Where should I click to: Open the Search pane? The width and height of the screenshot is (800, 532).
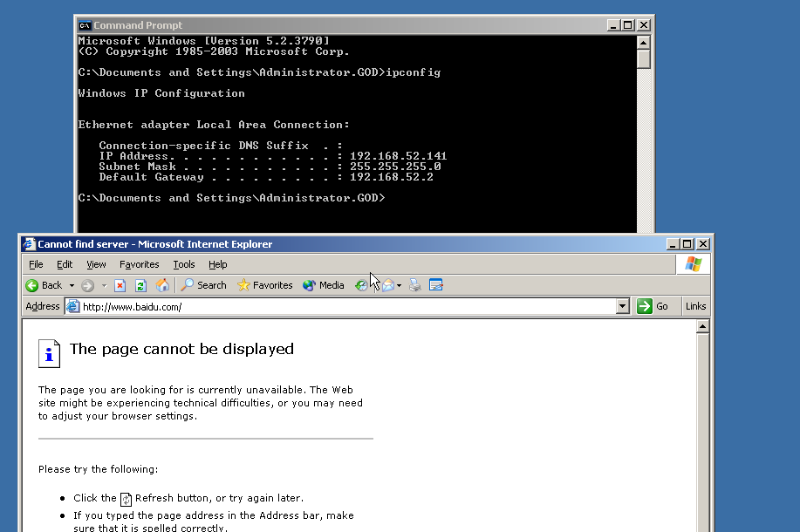pos(203,285)
